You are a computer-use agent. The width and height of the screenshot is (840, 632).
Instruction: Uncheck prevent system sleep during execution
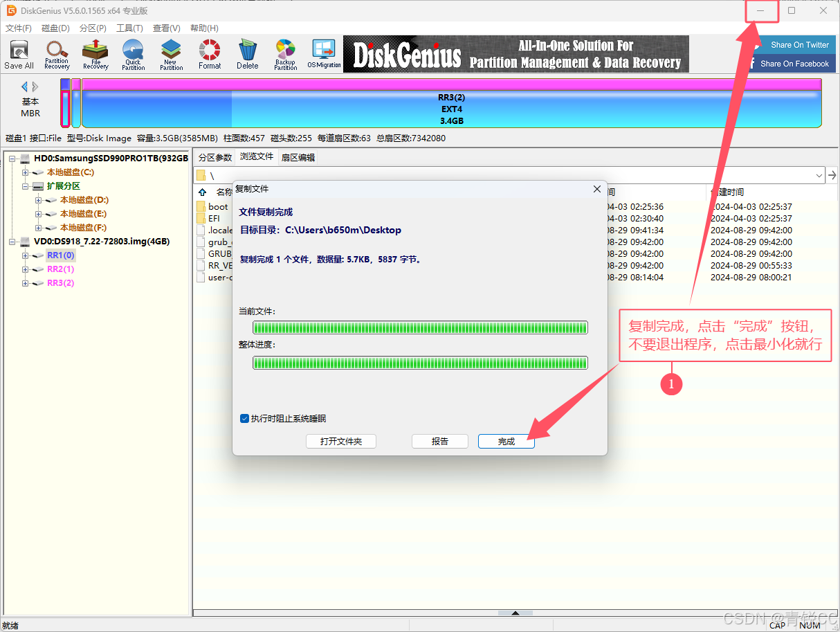(244, 418)
